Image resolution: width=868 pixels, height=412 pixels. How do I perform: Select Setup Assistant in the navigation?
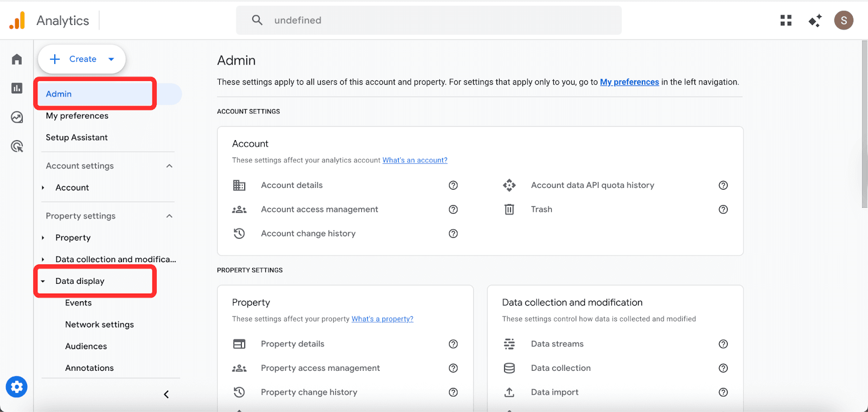(x=76, y=138)
